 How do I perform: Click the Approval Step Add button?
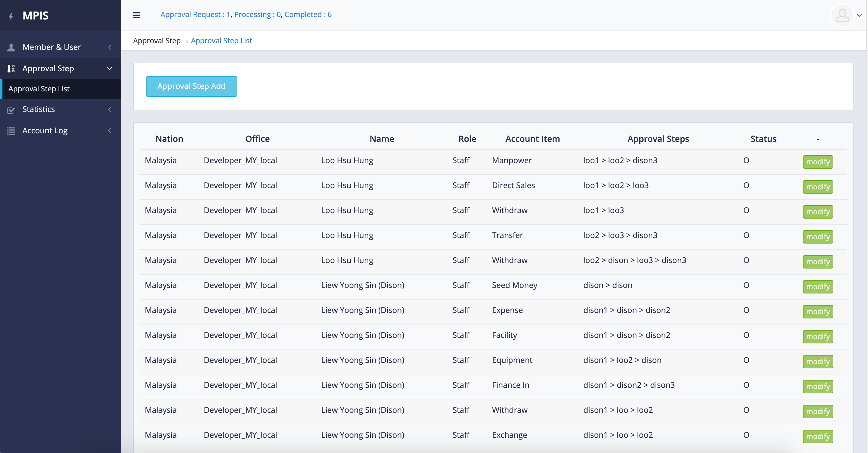191,86
